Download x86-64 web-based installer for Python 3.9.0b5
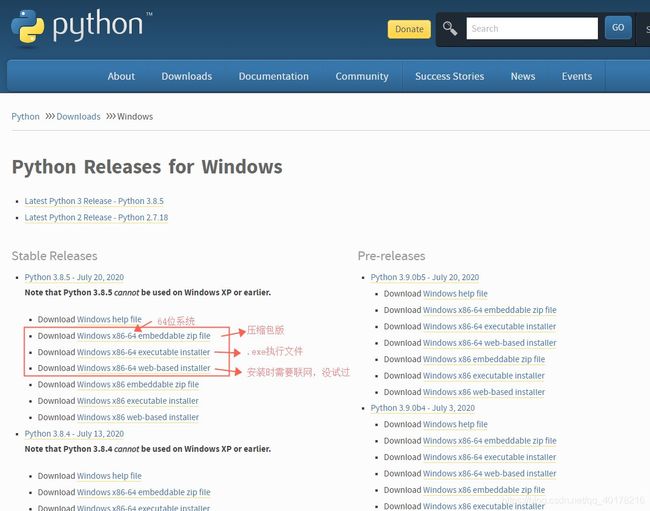The image size is (650, 511). click(490, 343)
